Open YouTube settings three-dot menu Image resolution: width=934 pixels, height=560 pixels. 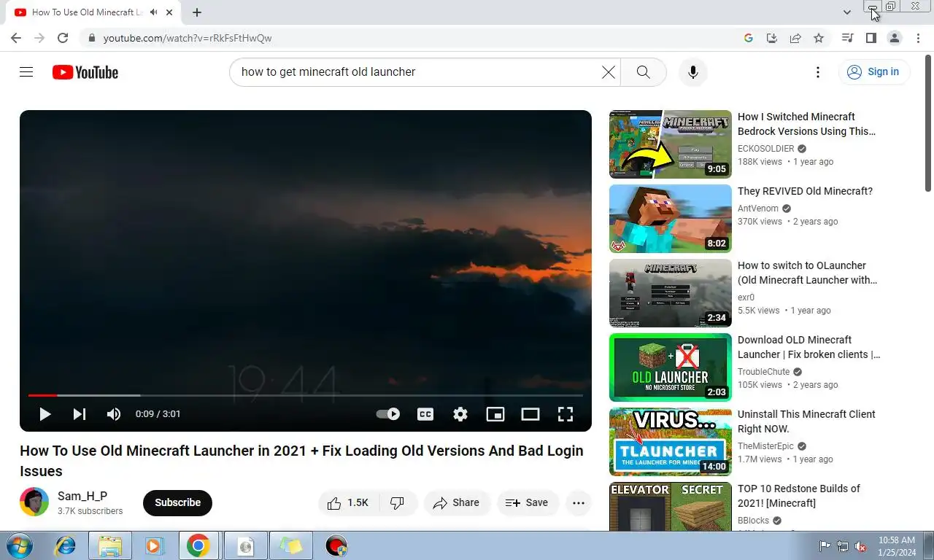pos(818,72)
